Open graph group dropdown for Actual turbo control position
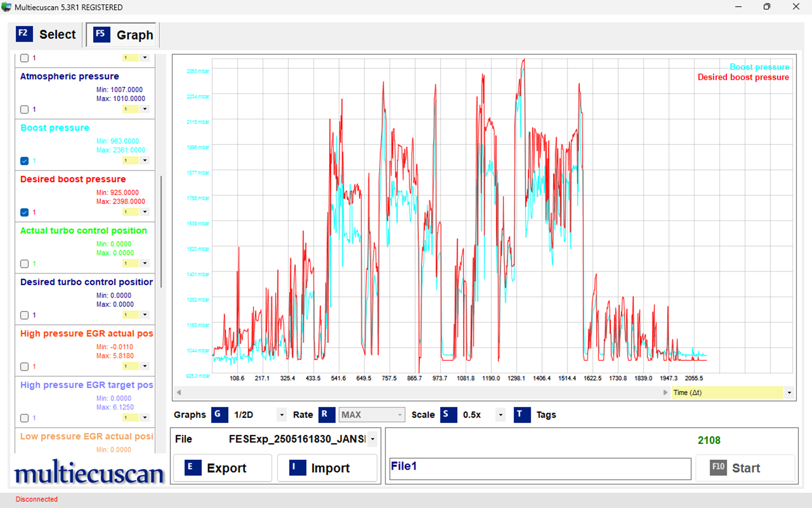This screenshot has width=812, height=508. coord(145,263)
